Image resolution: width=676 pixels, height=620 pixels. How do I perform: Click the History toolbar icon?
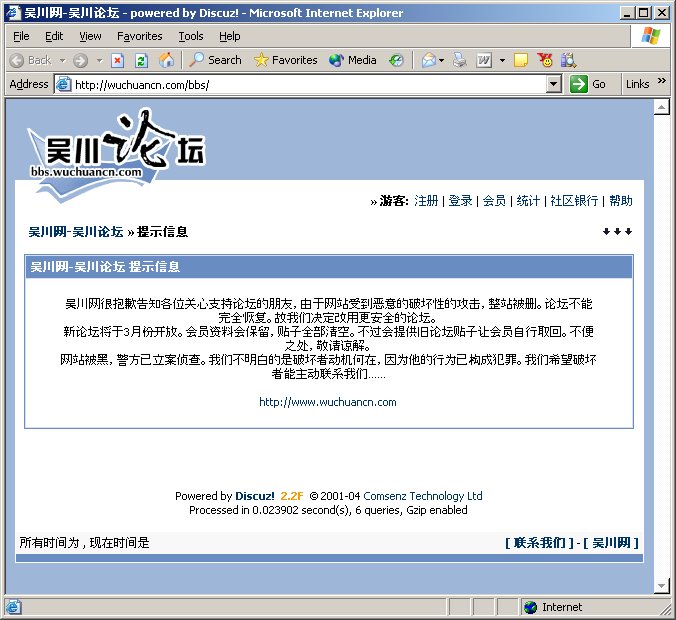tap(397, 60)
